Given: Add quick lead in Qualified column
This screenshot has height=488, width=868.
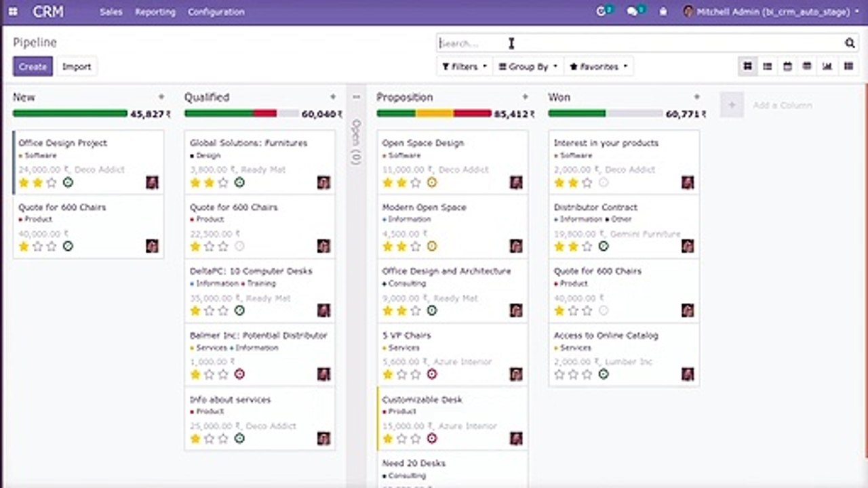Looking at the screenshot, I should (333, 97).
